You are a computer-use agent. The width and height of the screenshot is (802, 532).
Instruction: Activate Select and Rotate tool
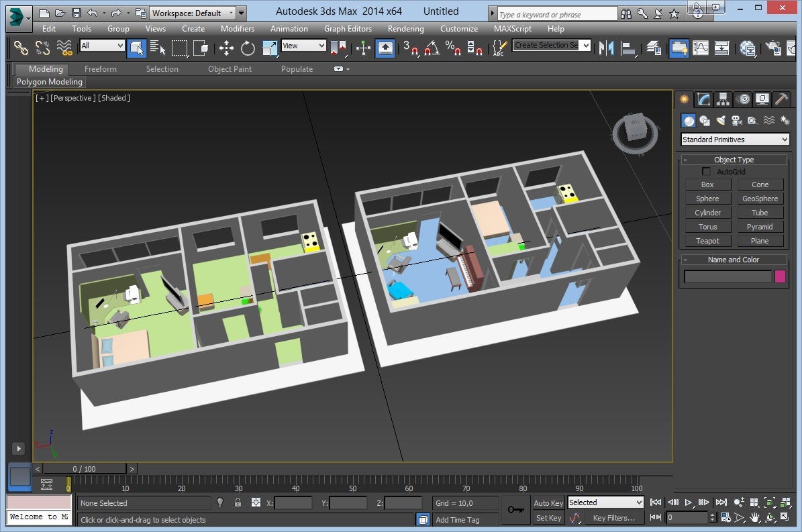tap(248, 48)
